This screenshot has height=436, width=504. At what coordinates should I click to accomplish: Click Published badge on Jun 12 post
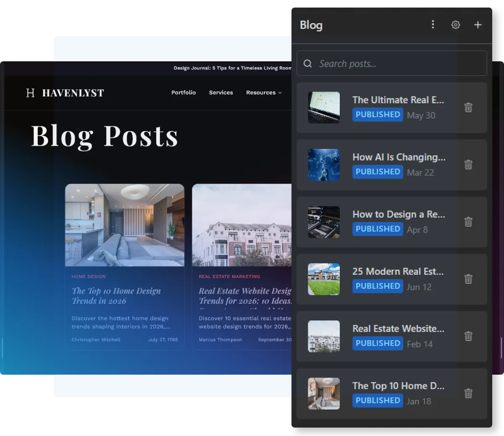point(378,286)
